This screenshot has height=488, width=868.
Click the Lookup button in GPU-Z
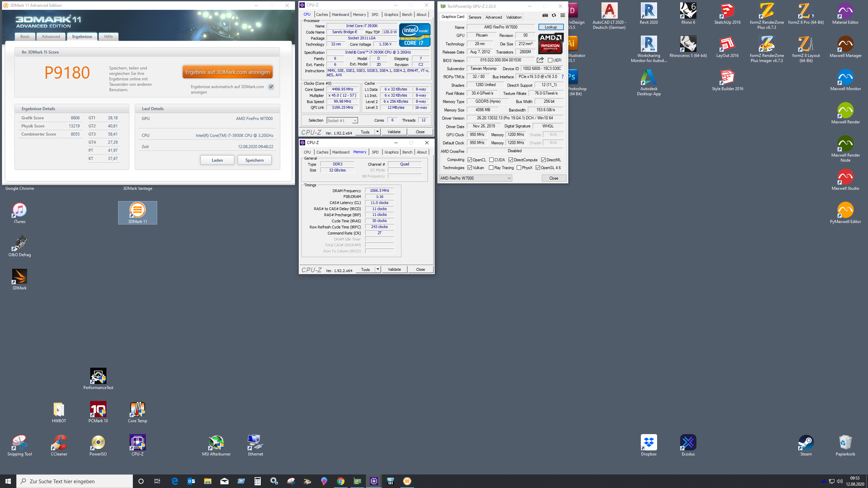coord(551,27)
